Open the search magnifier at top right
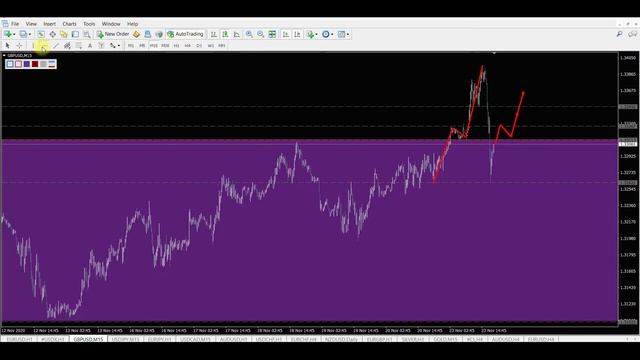This screenshot has height=360, width=640. 619,34
